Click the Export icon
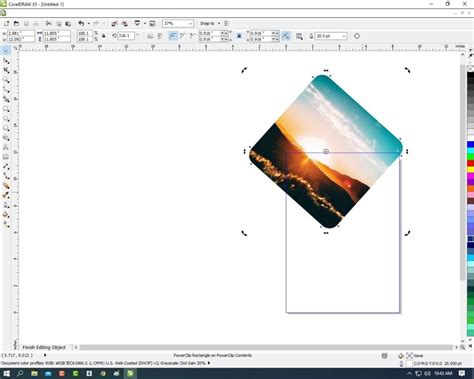Viewport: 474px width, 379px height. (x=124, y=23)
